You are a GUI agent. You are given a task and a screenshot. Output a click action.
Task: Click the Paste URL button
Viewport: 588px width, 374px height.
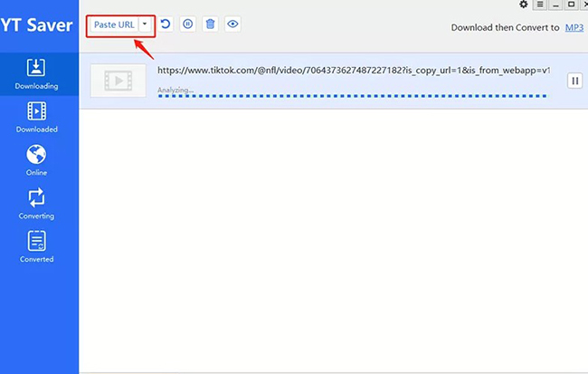[113, 25]
